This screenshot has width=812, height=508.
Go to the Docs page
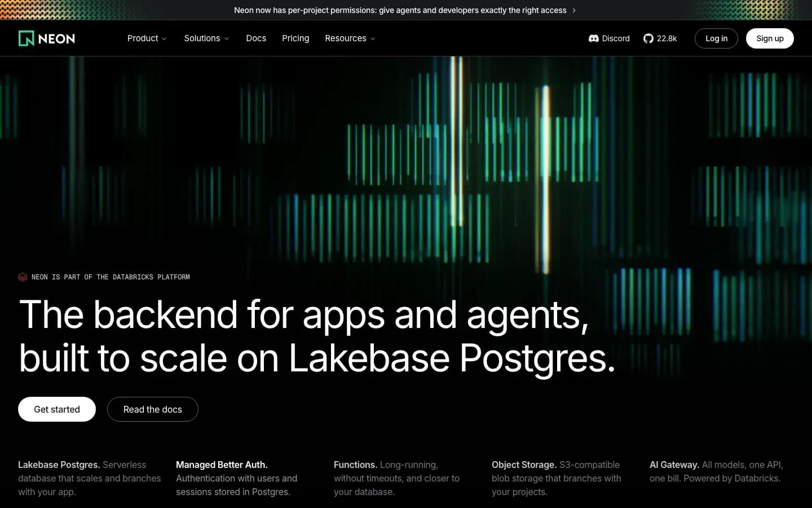tap(256, 38)
